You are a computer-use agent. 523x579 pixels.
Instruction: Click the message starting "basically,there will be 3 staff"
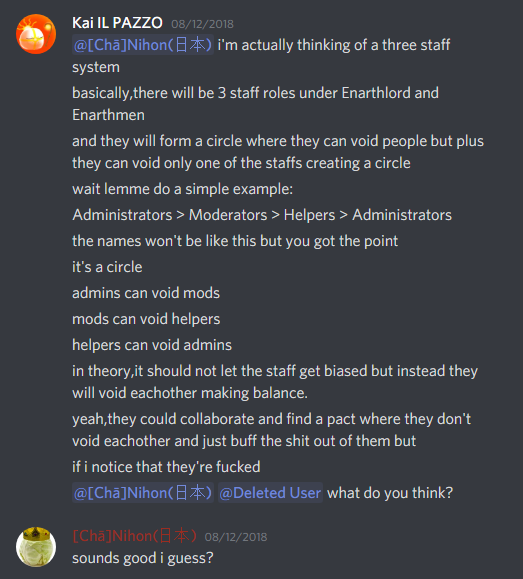click(255, 104)
